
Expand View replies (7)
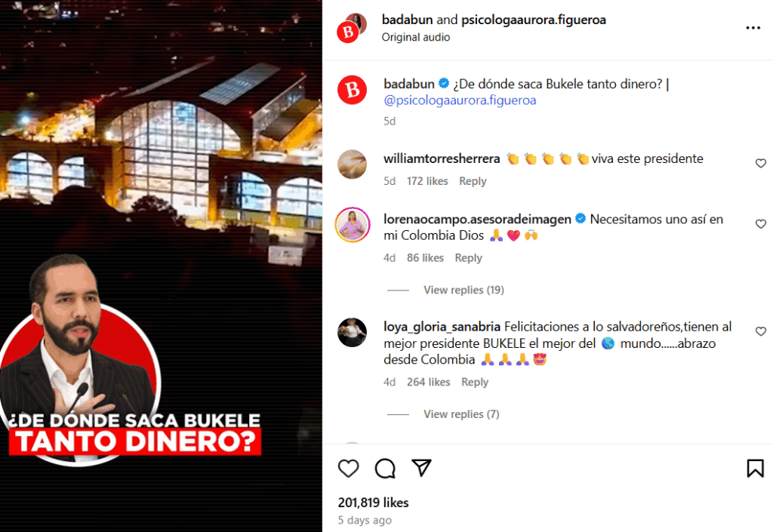point(461,414)
